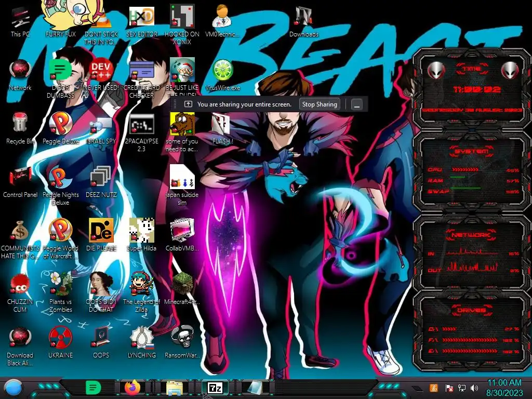Open the network tray icon
The width and height of the screenshot is (532, 399).
(x=462, y=388)
